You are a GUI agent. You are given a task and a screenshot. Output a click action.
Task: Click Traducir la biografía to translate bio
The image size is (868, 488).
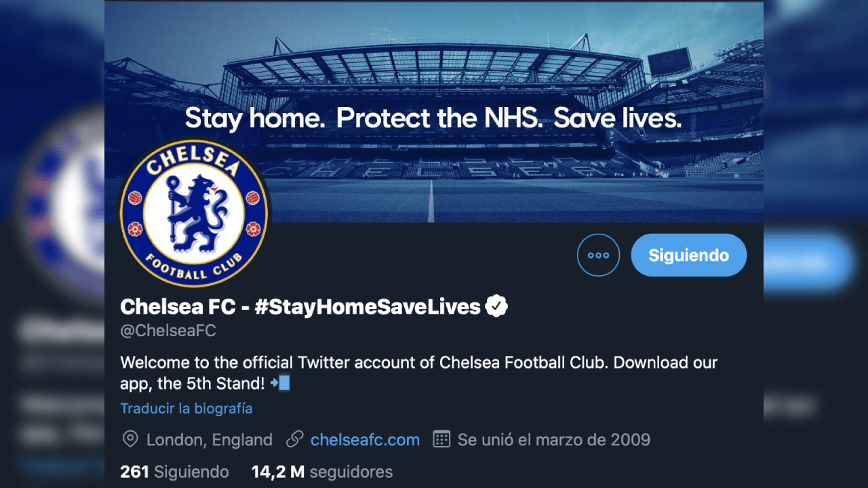pyautogui.click(x=186, y=408)
